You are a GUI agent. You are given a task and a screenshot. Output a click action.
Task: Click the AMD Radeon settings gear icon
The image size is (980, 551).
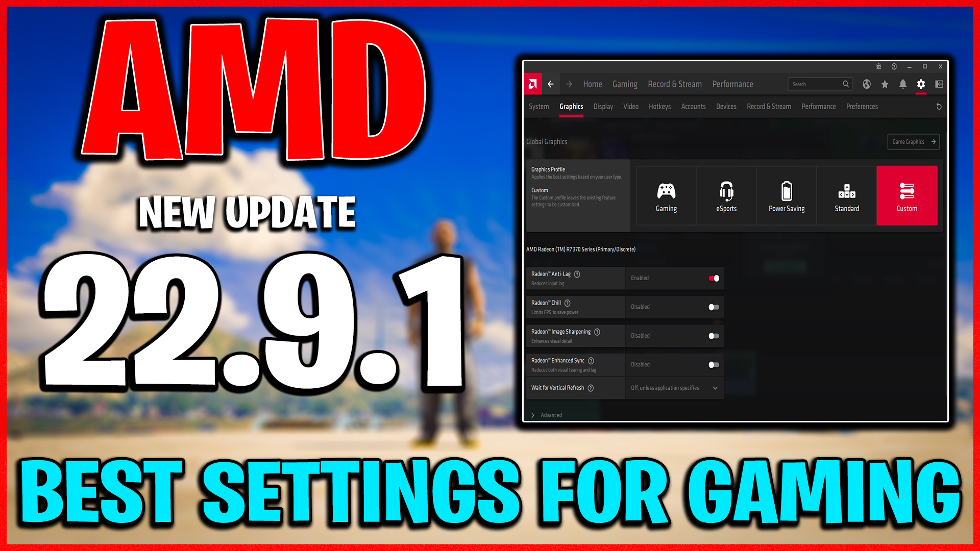coord(921,84)
